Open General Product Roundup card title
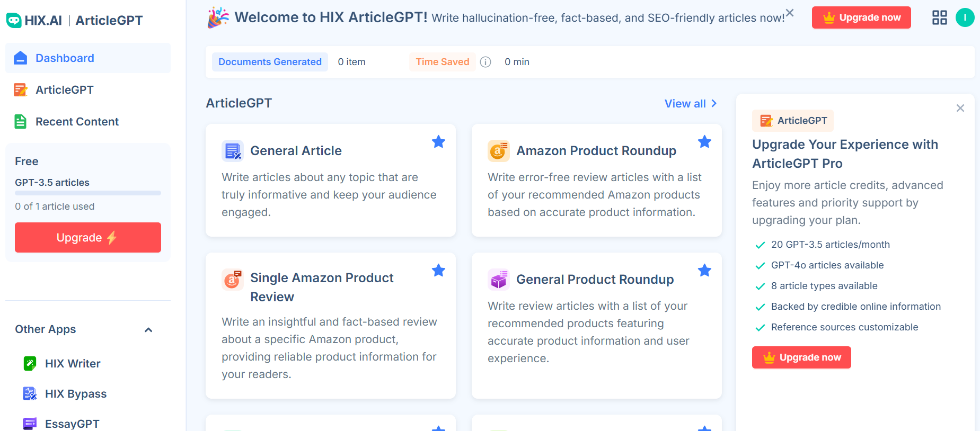This screenshot has width=980, height=431. point(595,280)
